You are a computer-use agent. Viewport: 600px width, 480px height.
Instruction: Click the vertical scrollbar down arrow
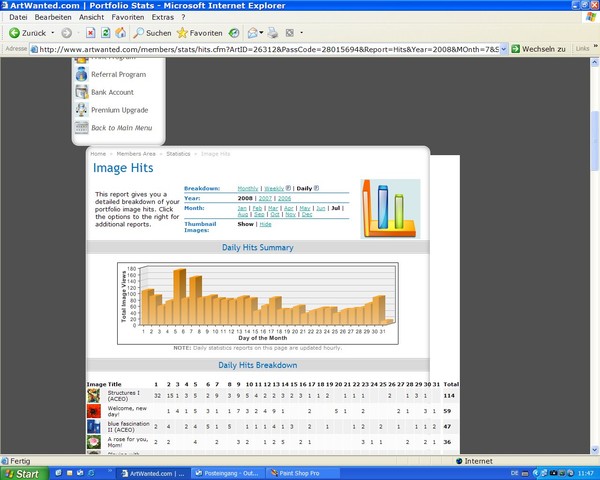pos(595,450)
